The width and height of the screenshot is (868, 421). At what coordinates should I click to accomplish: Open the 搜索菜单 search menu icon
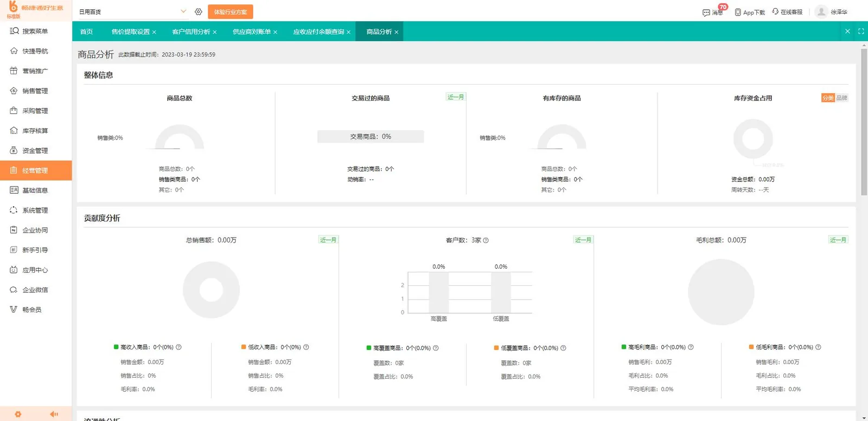(x=14, y=31)
